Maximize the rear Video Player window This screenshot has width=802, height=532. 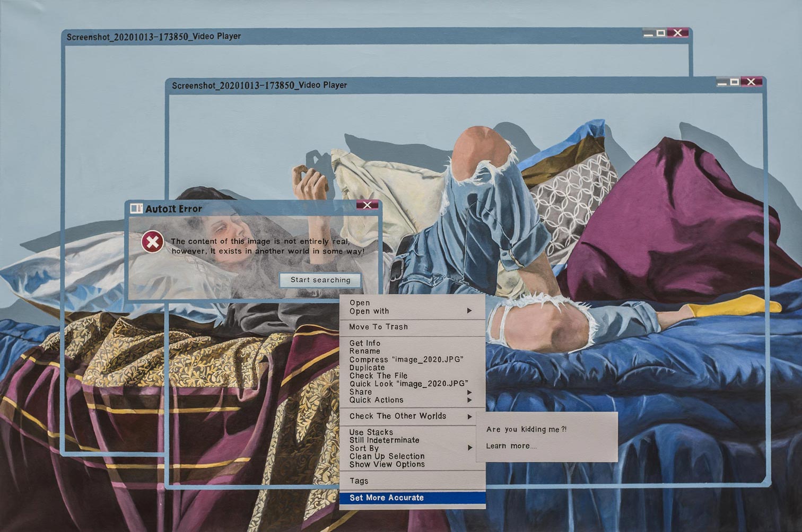tap(661, 33)
